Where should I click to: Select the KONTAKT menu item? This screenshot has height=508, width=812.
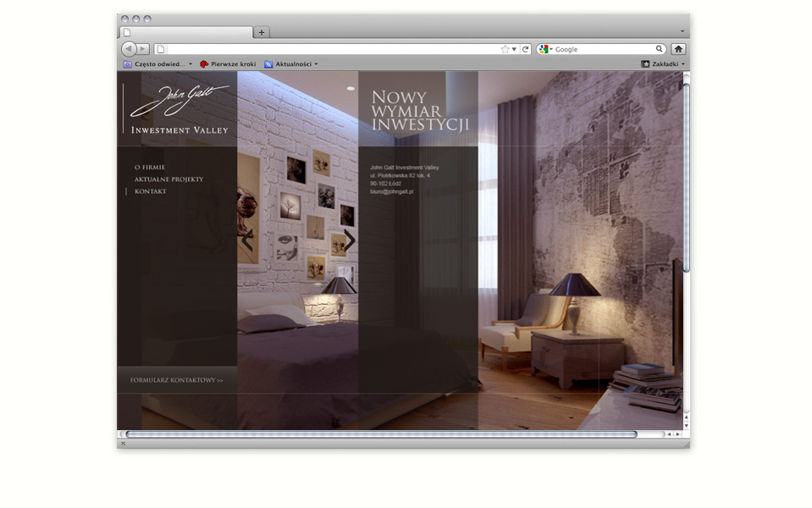[x=150, y=191]
